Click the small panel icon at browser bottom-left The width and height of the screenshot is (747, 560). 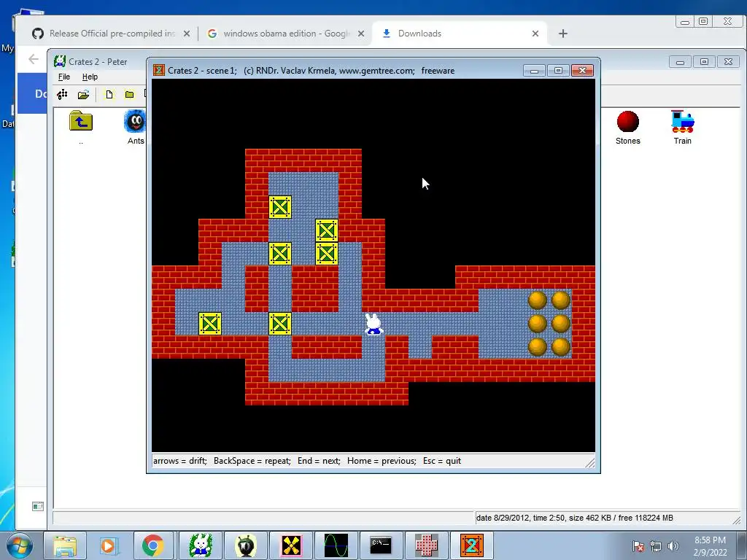(38, 506)
